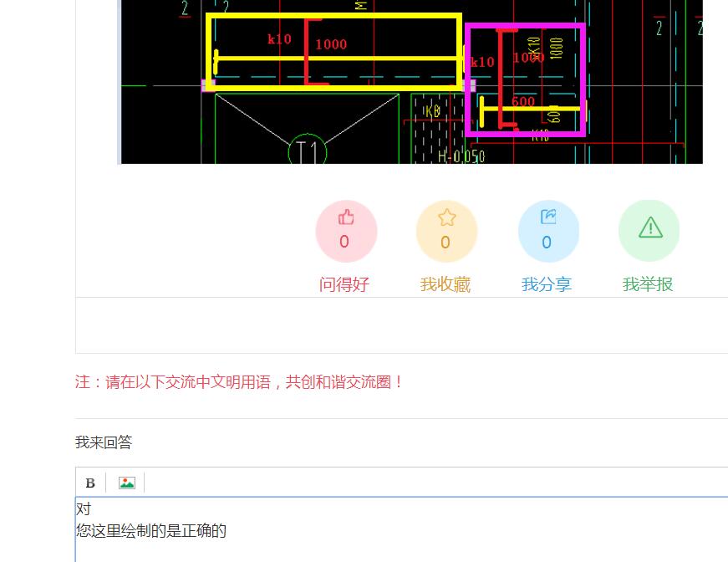
Task: Open the CAD drawing image in the question
Action: pyautogui.click(x=411, y=82)
